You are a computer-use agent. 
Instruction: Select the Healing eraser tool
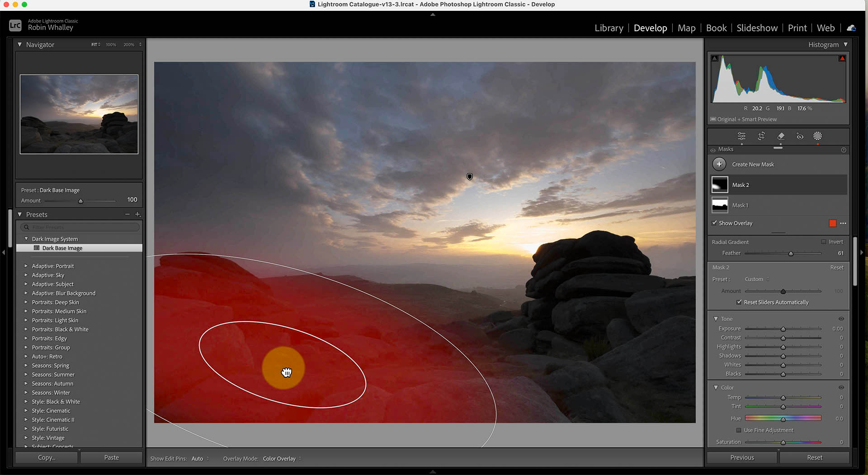point(781,136)
